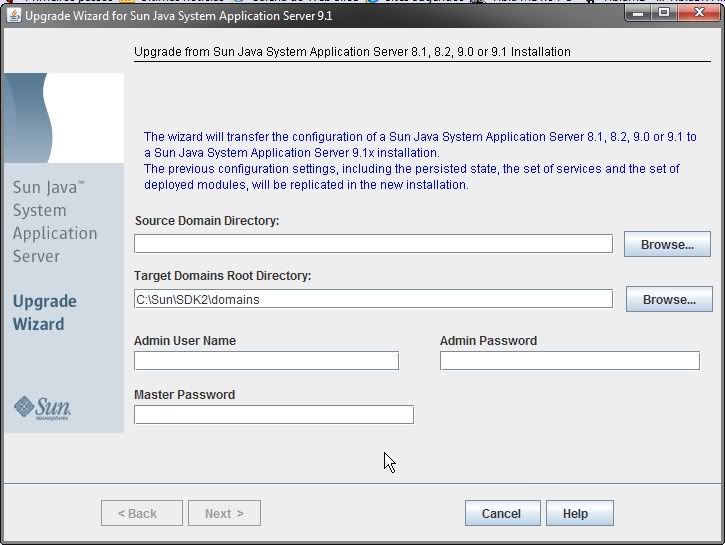725x545 pixels.
Task: Browse for the Target Domains Root Directory
Action: 669,299
